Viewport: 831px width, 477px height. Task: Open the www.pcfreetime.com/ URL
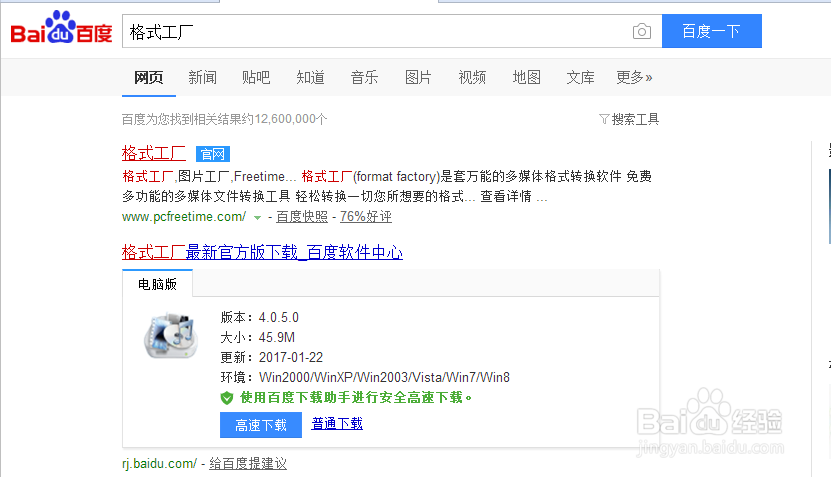click(184, 216)
